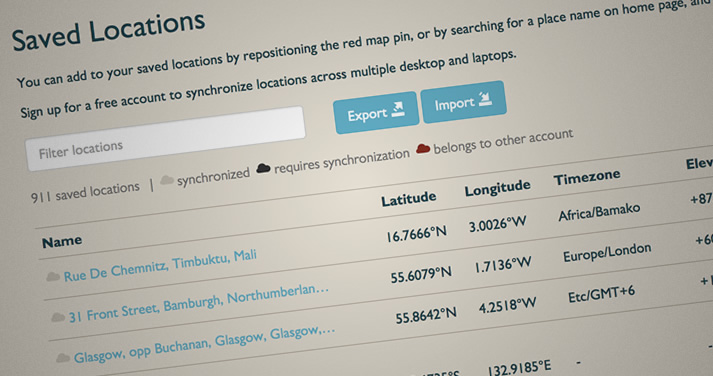This screenshot has height=376, width=713.
Task: Click the Latitude column header
Action: (408, 199)
